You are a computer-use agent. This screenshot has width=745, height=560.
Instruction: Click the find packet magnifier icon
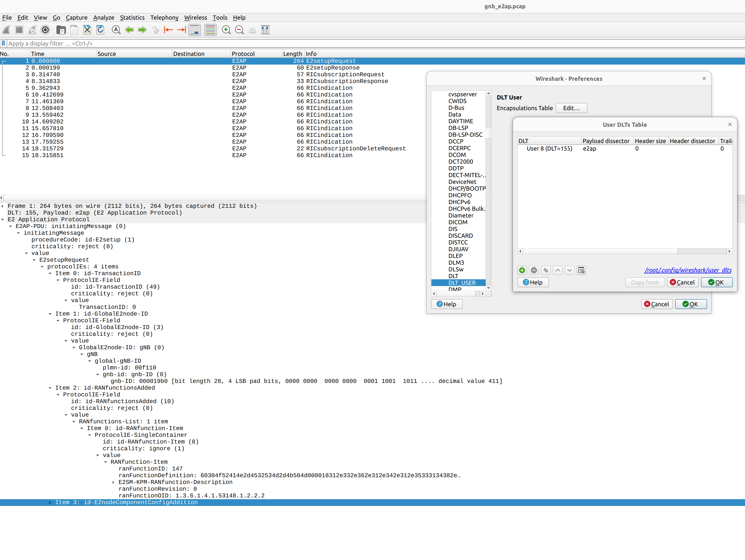click(116, 30)
